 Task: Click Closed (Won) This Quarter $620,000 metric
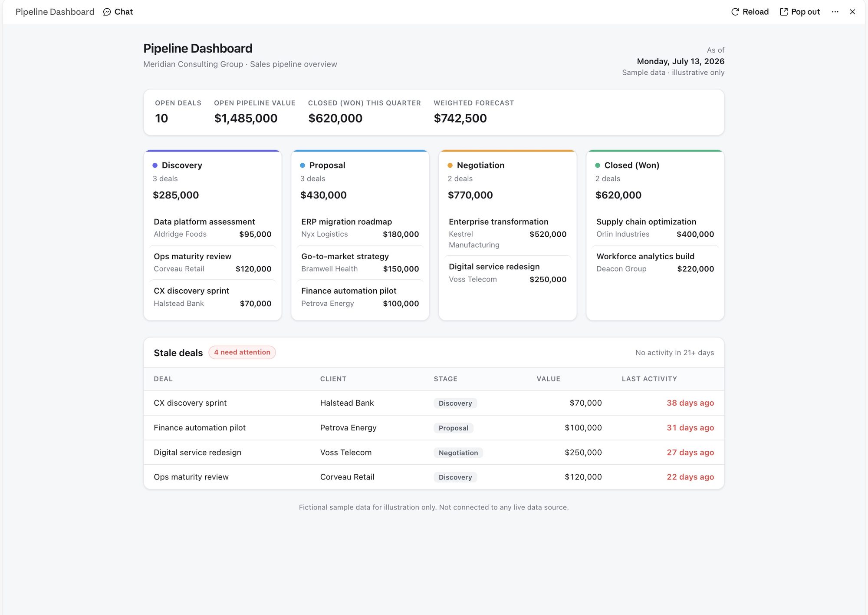tap(335, 118)
